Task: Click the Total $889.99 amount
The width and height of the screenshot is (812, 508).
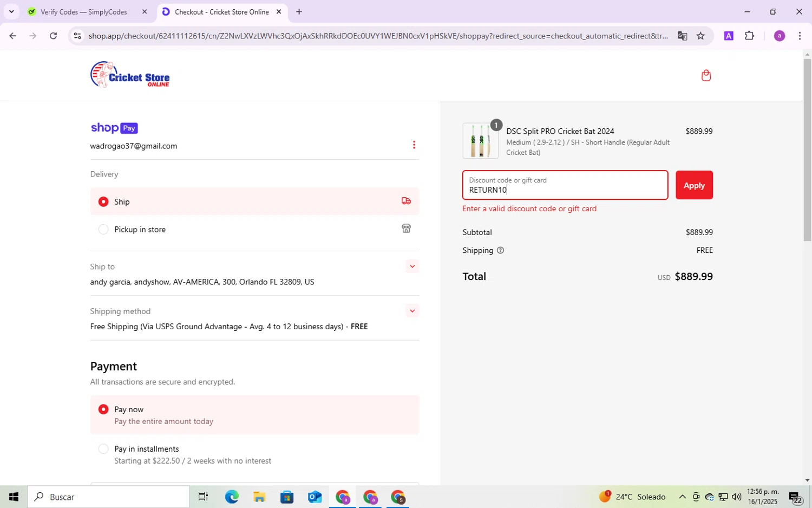Action: tap(693, 276)
